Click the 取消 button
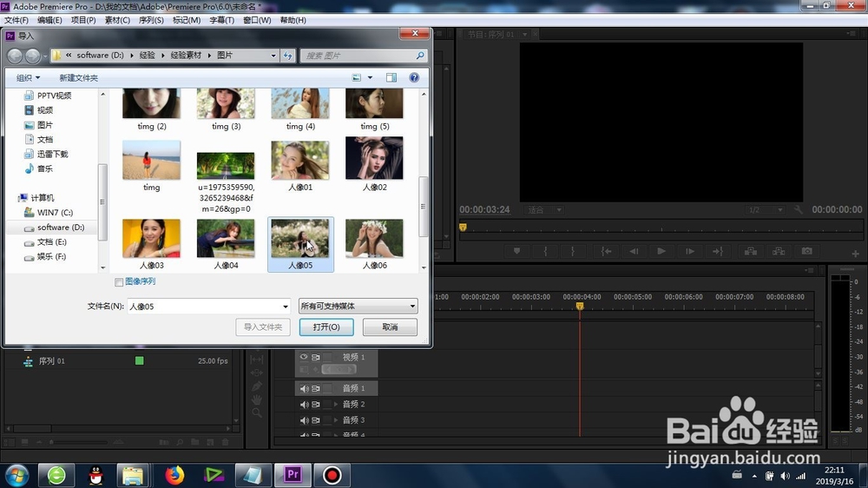 390,326
